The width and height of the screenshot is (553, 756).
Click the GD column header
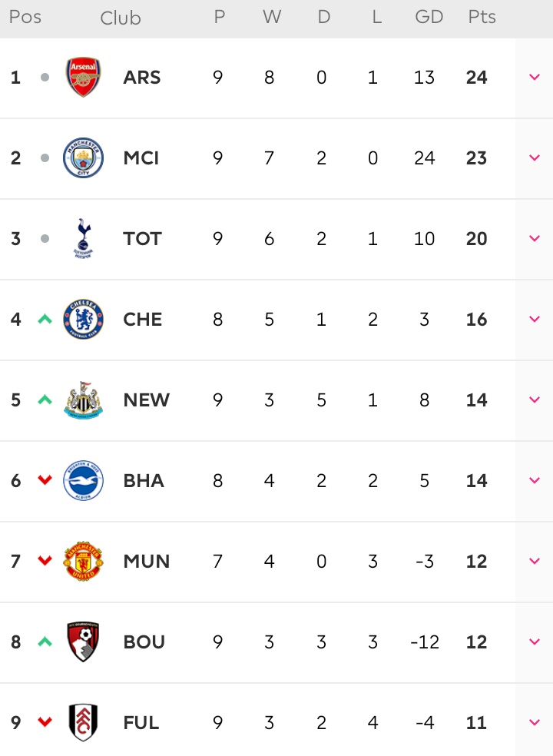pyautogui.click(x=429, y=17)
